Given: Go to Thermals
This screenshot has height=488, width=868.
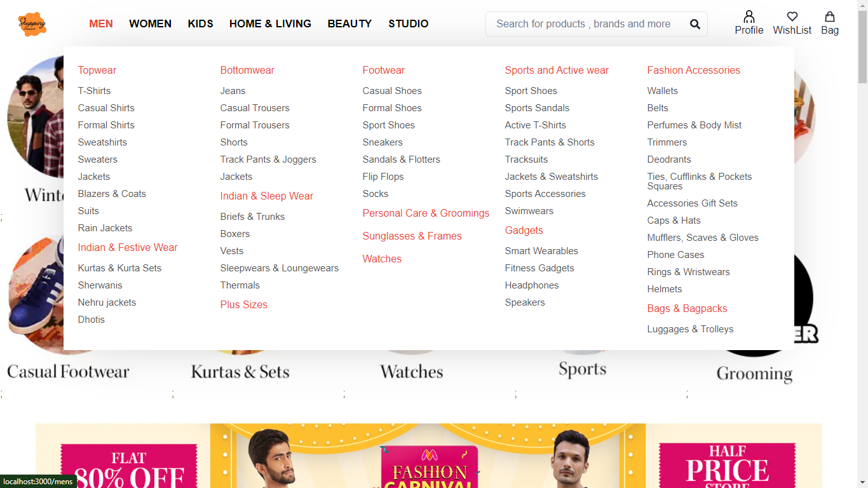Looking at the screenshot, I should tap(240, 285).
